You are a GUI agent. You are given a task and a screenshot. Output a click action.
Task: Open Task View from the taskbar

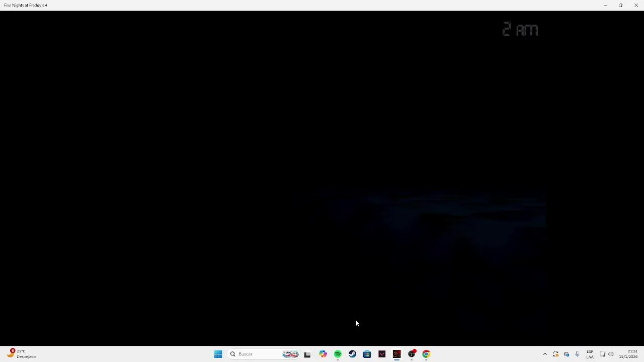coord(307,354)
